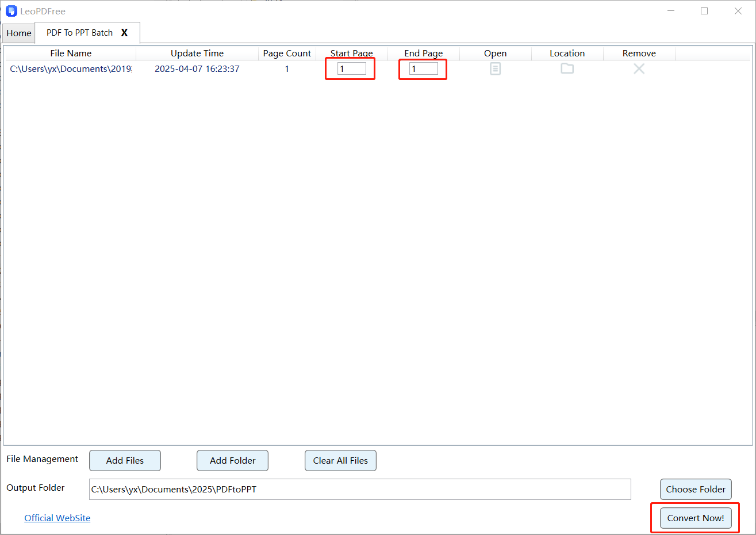Select the Remove column header
Image resolution: width=756 pixels, height=535 pixels.
[x=639, y=53]
